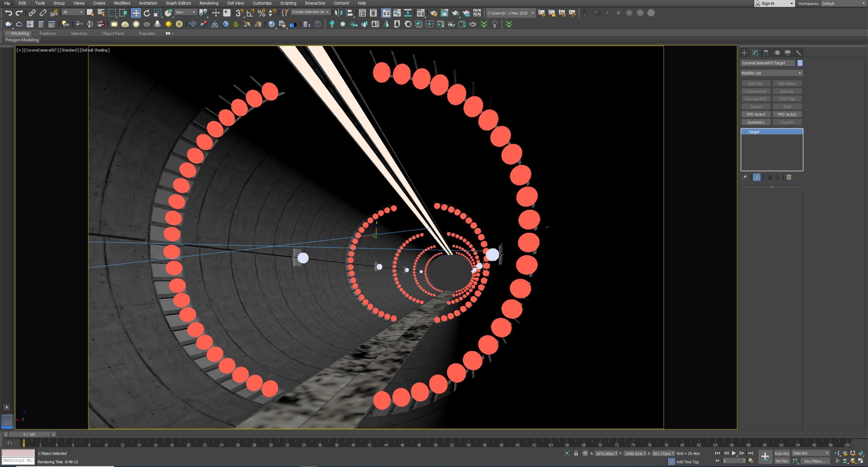The image size is (868, 467).
Task: Click the Mirror tool icon
Action: [x=339, y=13]
